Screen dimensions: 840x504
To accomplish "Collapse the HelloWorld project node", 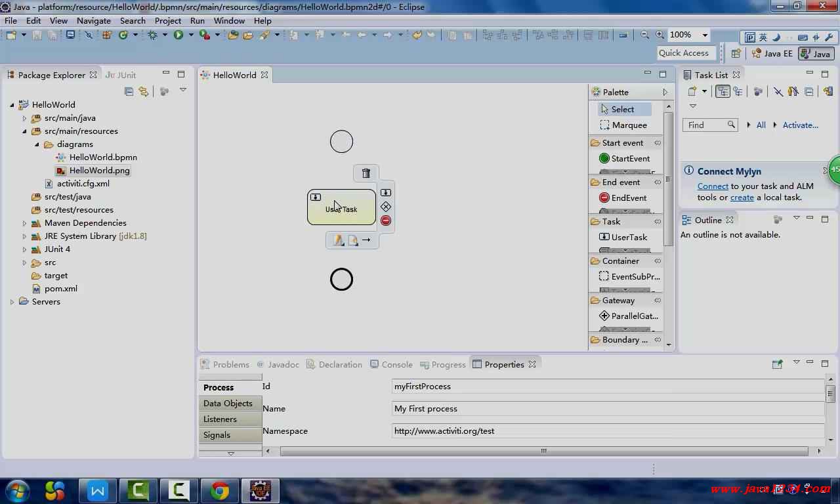I will tap(12, 104).
